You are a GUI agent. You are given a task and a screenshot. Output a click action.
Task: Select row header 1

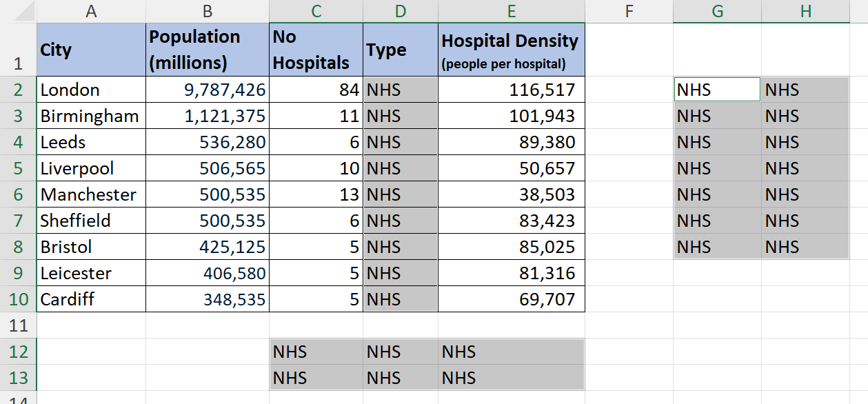tap(19, 50)
